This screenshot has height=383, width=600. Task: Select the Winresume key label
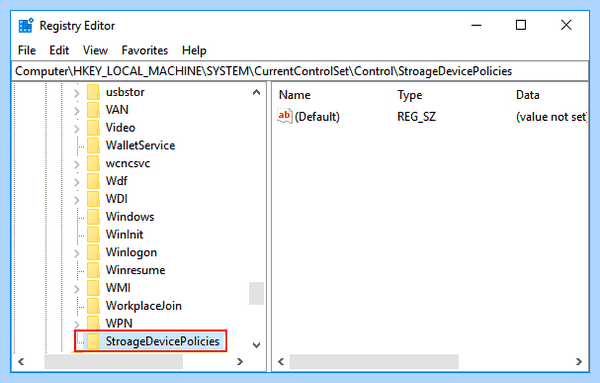(x=135, y=270)
